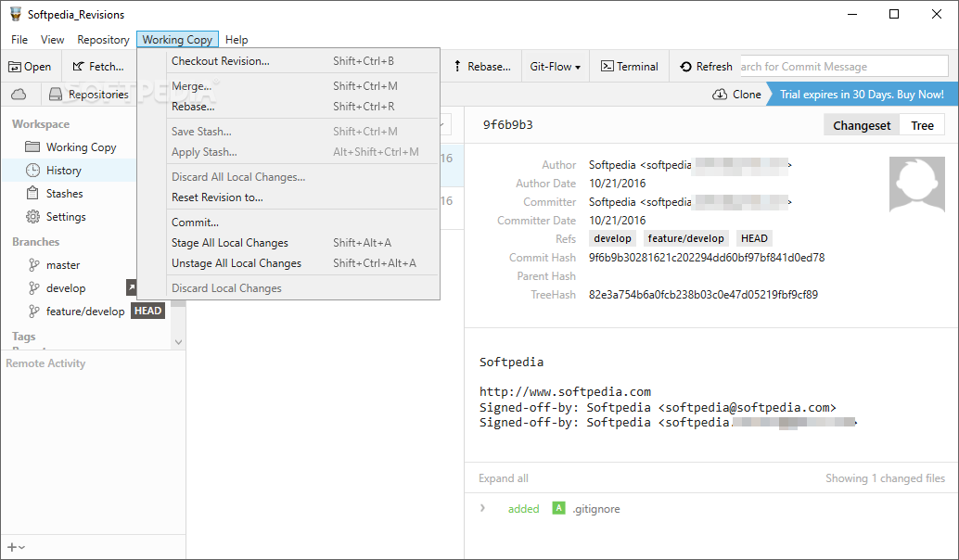Click the plus add button at bottom left
This screenshot has height=560, width=959.
(x=12, y=547)
